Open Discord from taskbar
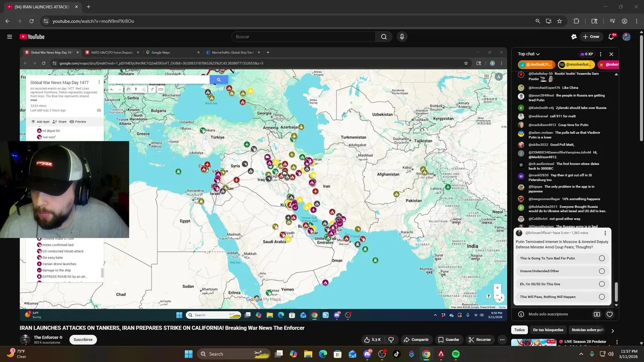Image resolution: width=644 pixels, height=362 pixels. (367, 354)
